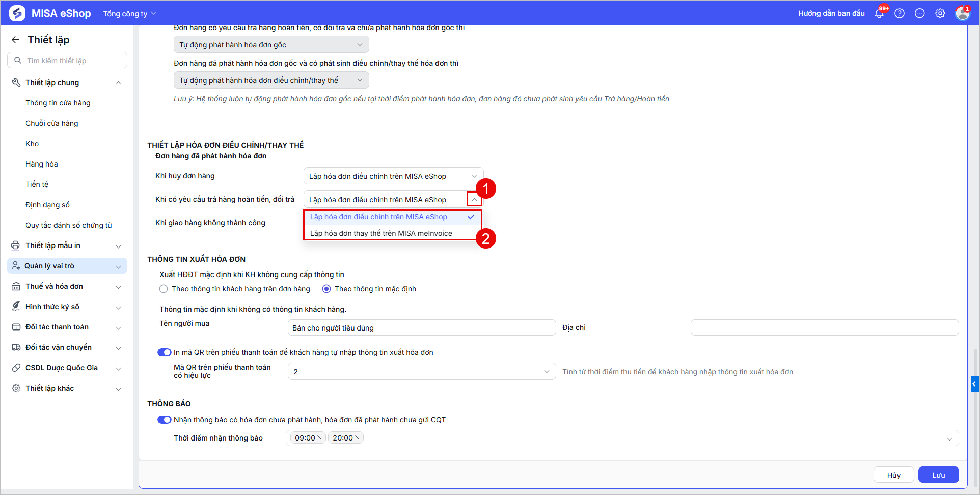Click the Thiết lập chung wrench icon
This screenshot has width=980, height=495.
(16, 82)
